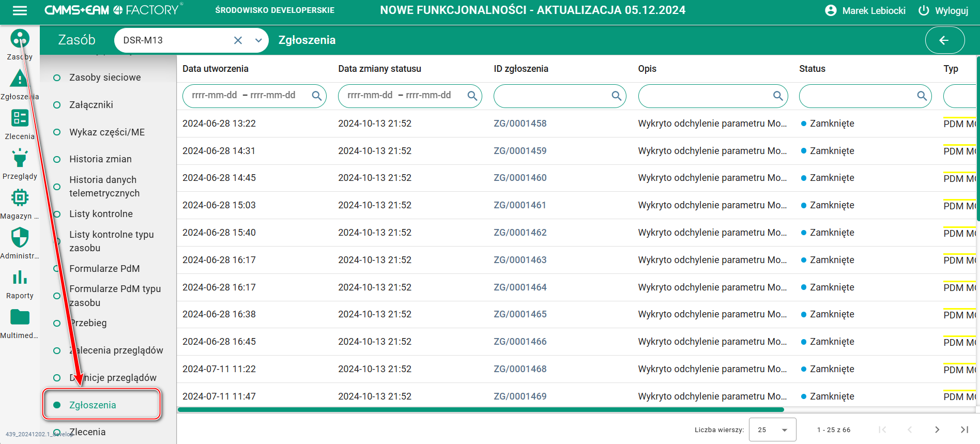Open ticket link ZG/0001460
980x444 pixels.
520,178
